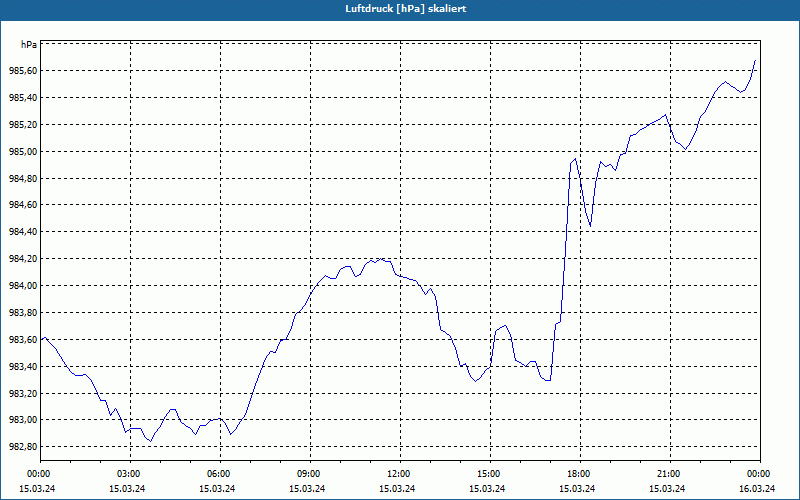Click the 984,00 axis label

click(x=23, y=286)
